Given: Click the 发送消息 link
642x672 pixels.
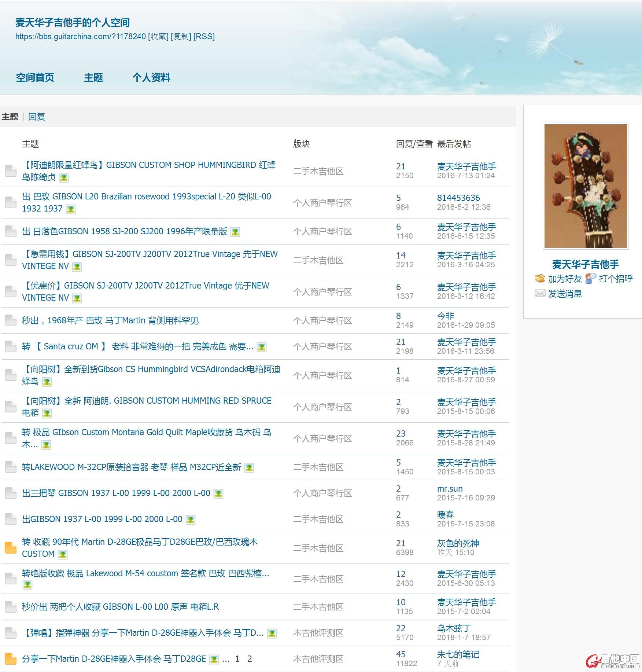Looking at the screenshot, I should click(565, 294).
